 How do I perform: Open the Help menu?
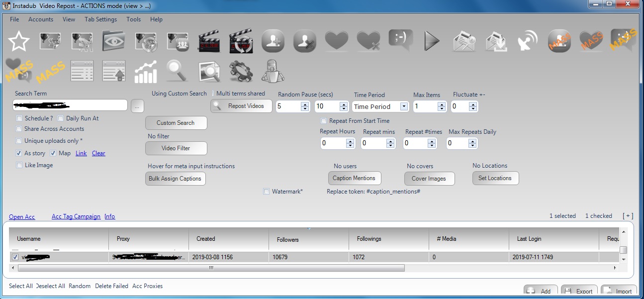pyautogui.click(x=156, y=19)
